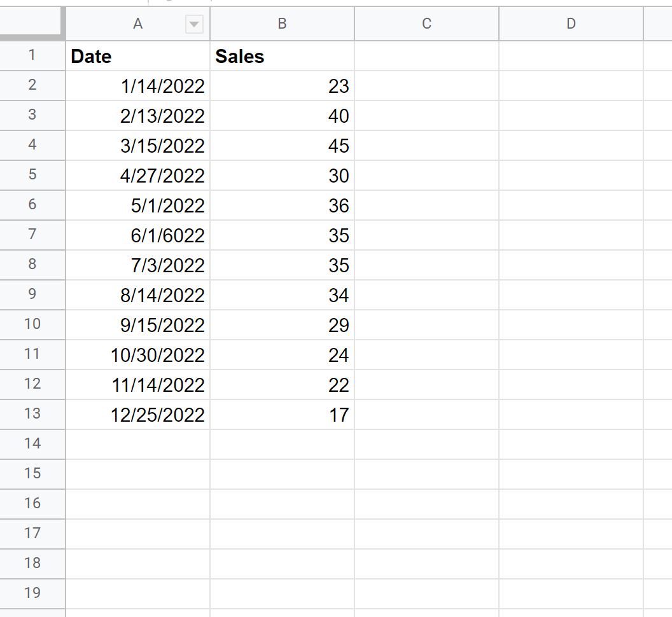This screenshot has height=617, width=672.
Task: Select row 7 header
Action: point(32,235)
